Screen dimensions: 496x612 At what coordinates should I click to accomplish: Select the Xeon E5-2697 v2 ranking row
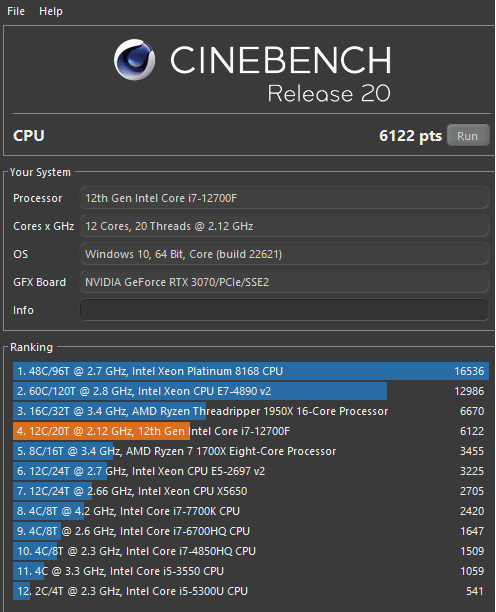[x=251, y=471]
